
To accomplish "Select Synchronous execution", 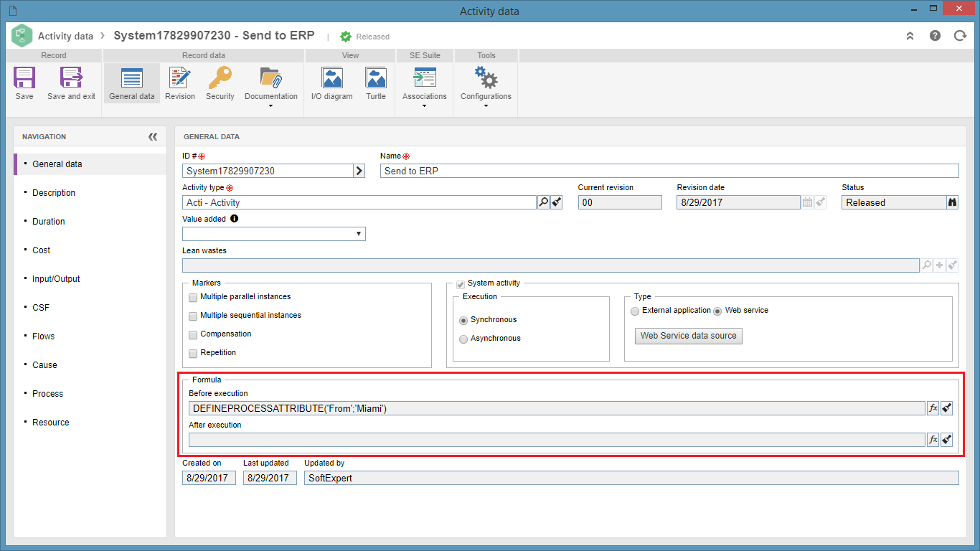I will click(x=463, y=320).
